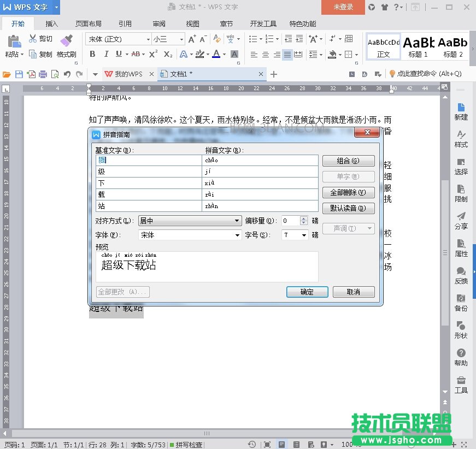The height and width of the screenshot is (449, 476).
Task: Click the save icon in quick access bar
Action: click(x=19, y=74)
